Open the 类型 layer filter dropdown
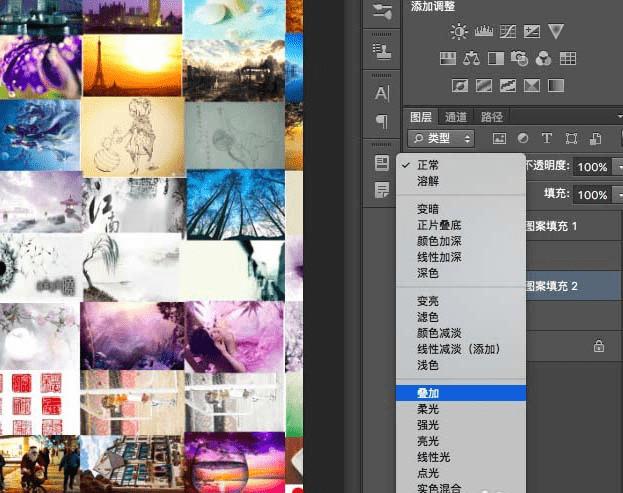This screenshot has height=493, width=623. (441, 138)
